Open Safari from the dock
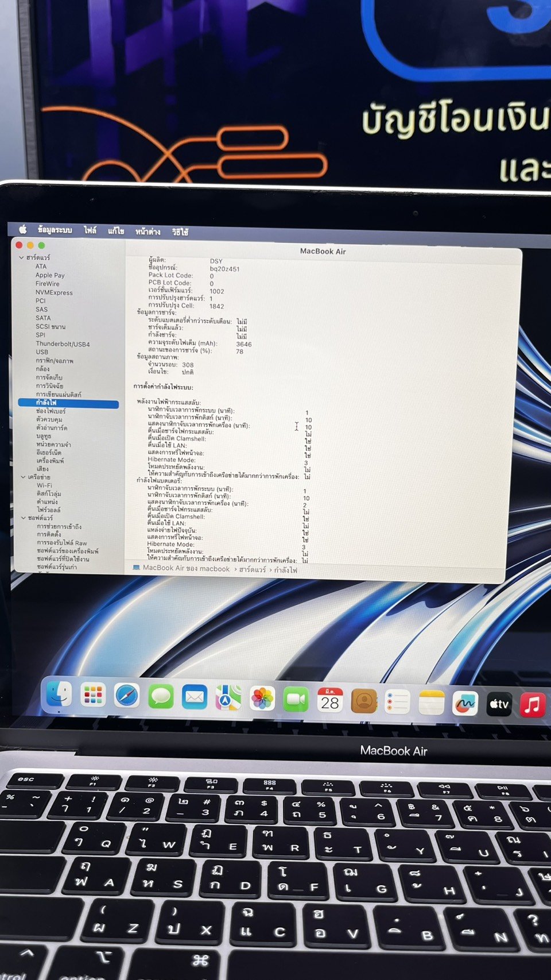551x980 pixels. coord(127,696)
